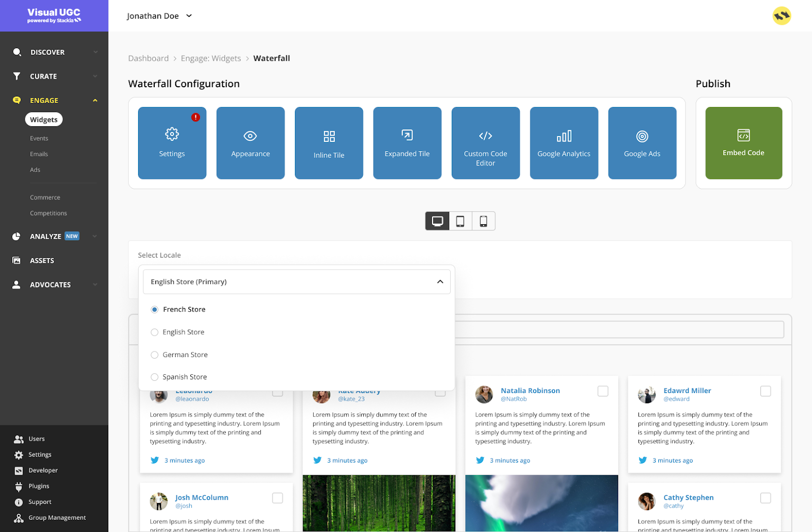812x532 pixels.
Task: Tick the checkbox on Josh McColumn's card
Action: (x=278, y=498)
